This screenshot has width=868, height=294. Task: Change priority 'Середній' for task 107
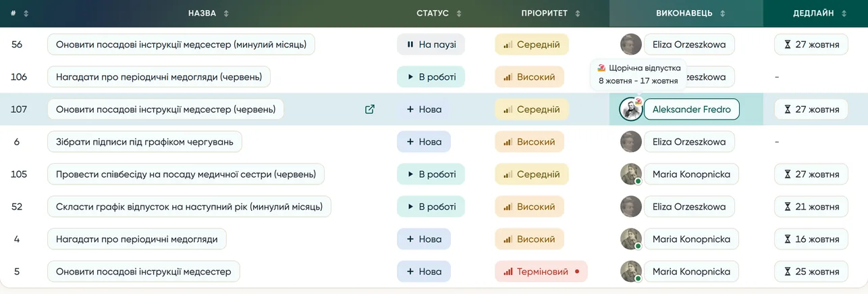pyautogui.click(x=532, y=109)
